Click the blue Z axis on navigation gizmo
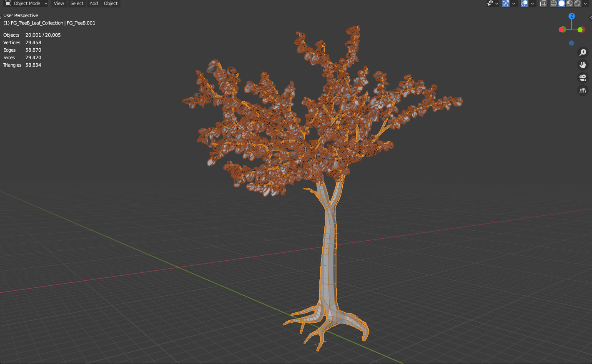This screenshot has height=364, width=592. coord(572,16)
